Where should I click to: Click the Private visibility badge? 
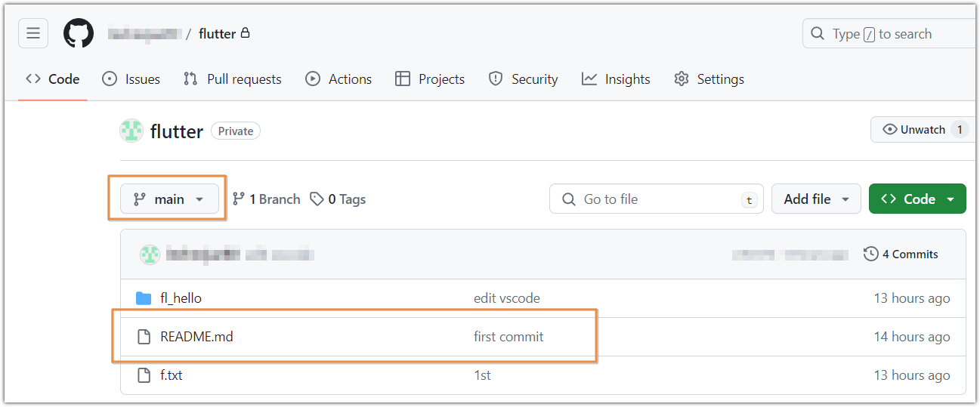pos(236,131)
